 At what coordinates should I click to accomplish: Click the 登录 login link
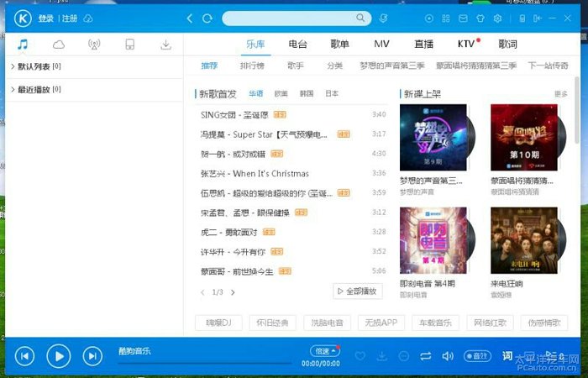[45, 18]
